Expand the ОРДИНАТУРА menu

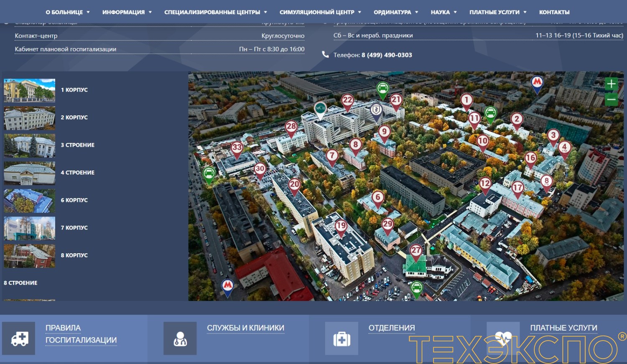pos(396,12)
